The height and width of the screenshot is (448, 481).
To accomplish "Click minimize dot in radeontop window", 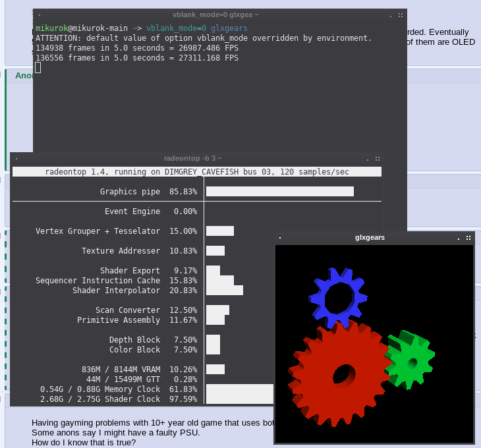I will click(368, 159).
